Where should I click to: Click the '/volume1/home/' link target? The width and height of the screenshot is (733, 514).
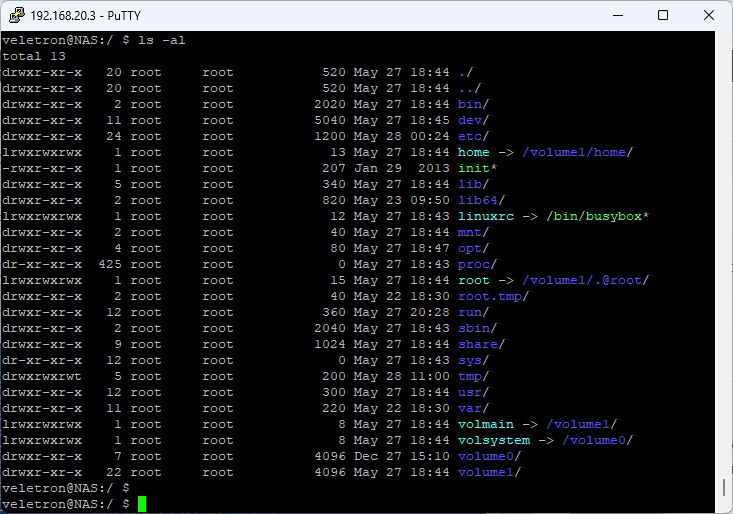tap(577, 152)
